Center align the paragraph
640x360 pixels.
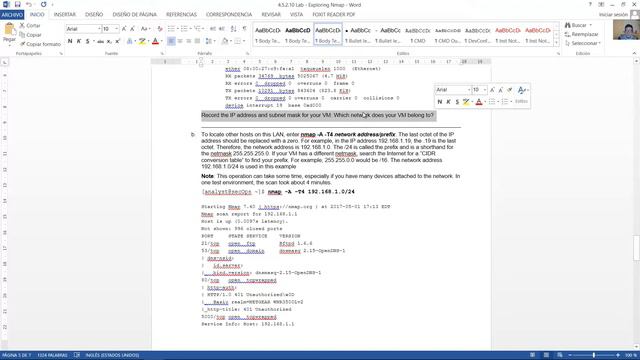[x=180, y=41]
